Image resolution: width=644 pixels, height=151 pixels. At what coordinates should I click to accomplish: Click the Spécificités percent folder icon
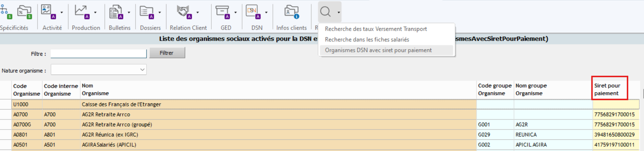24,12
